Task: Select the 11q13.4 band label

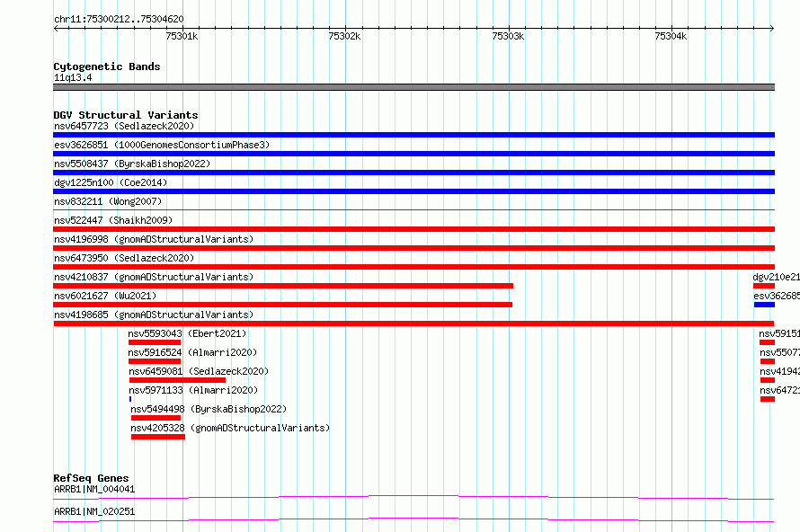Action: pyautogui.click(x=73, y=77)
